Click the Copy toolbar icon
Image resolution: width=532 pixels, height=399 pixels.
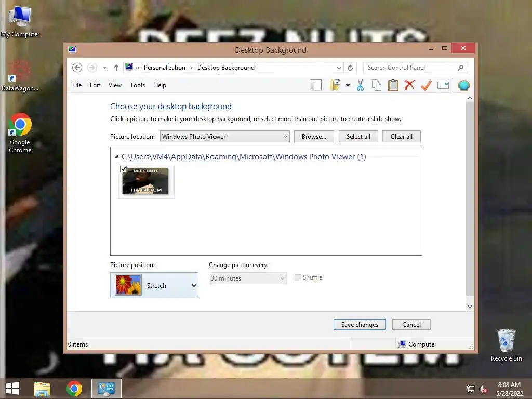(377, 85)
